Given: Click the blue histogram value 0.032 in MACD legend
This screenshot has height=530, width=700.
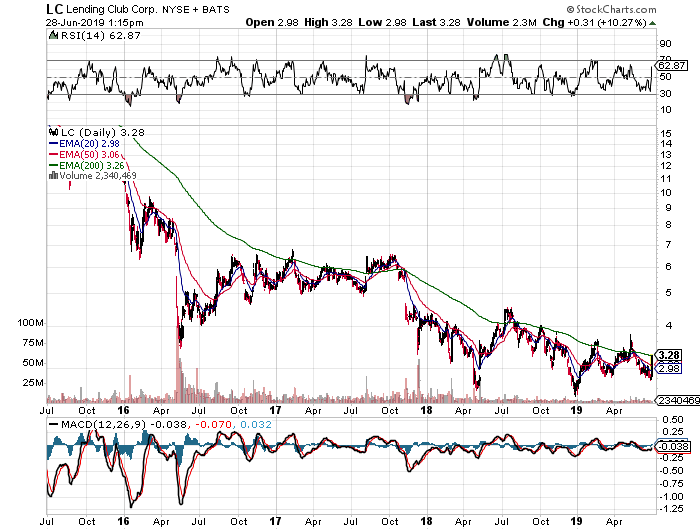Looking at the screenshot, I should click(256, 424).
